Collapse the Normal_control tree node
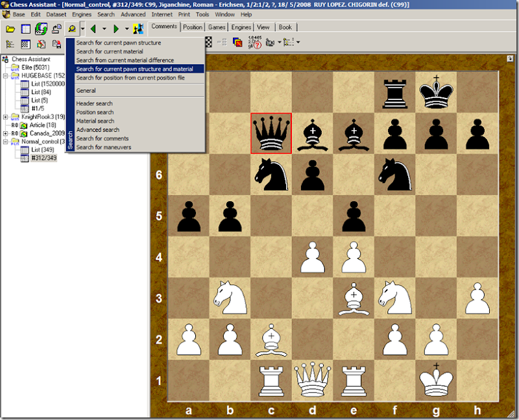The width and height of the screenshot is (519, 420). pyautogui.click(x=6, y=142)
